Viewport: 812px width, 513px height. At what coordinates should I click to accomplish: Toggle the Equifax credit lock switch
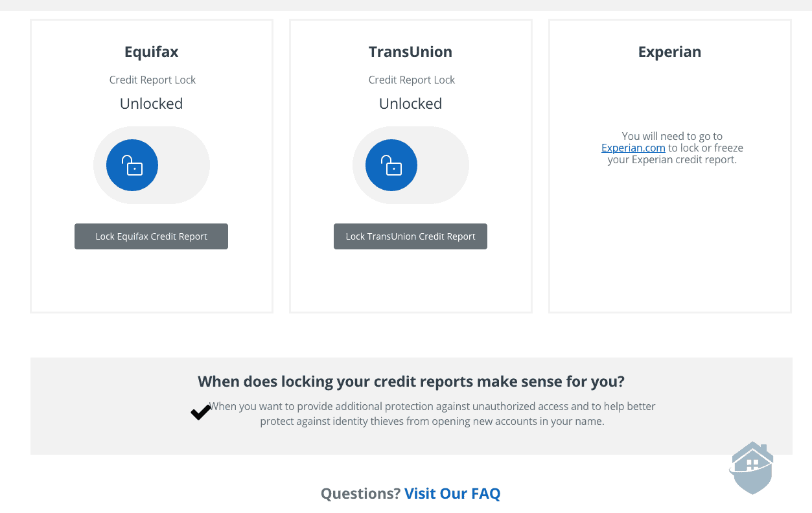click(151, 165)
